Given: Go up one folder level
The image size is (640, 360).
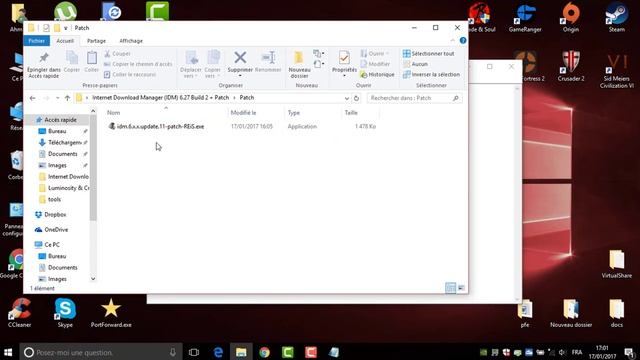Looking at the screenshot, I should pyautogui.click(x=67, y=98).
